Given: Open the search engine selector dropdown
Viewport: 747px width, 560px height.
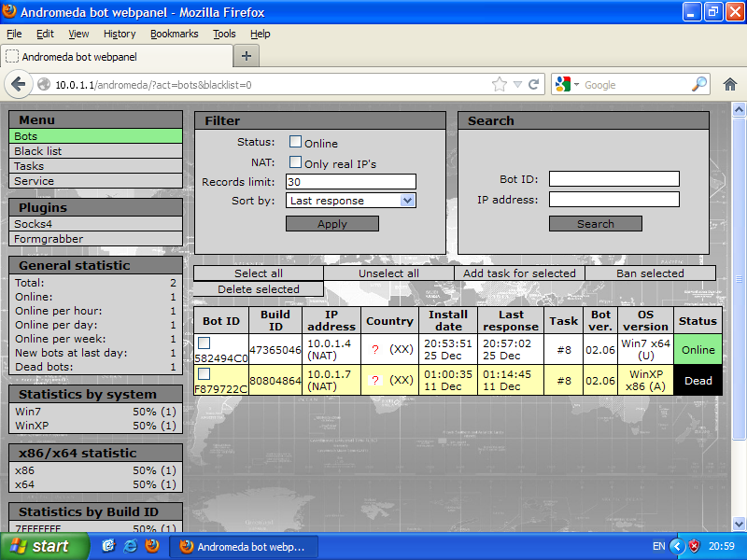Looking at the screenshot, I should [x=568, y=85].
